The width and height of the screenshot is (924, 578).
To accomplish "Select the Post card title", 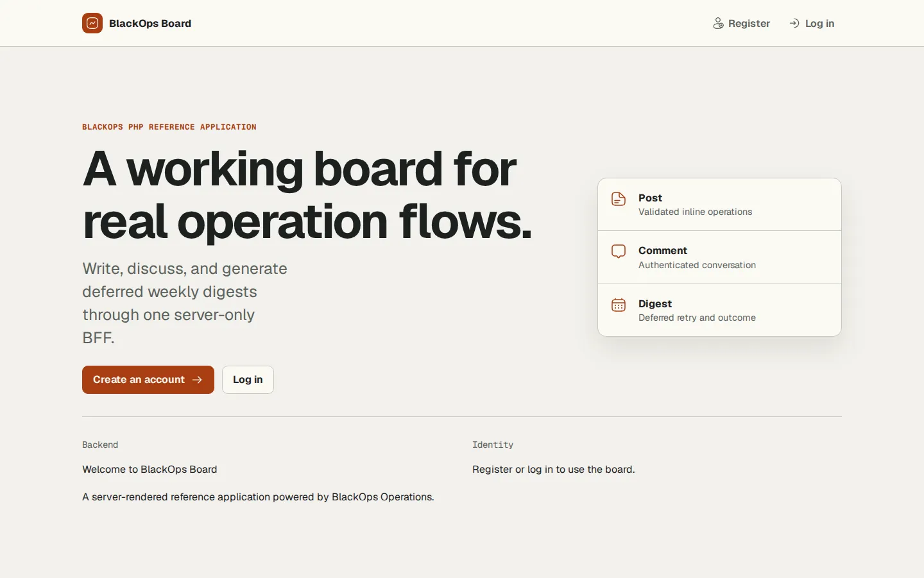I will click(650, 198).
